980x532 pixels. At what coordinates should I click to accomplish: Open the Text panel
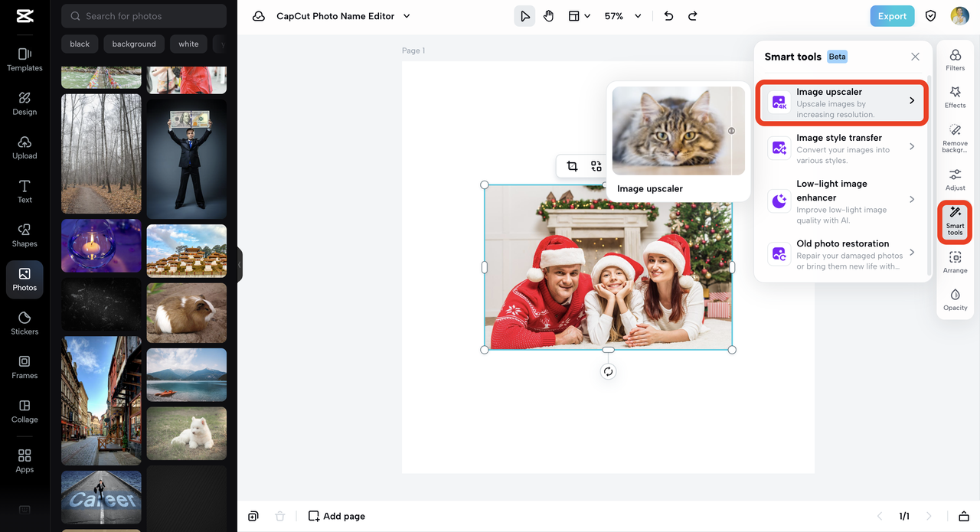click(x=24, y=191)
